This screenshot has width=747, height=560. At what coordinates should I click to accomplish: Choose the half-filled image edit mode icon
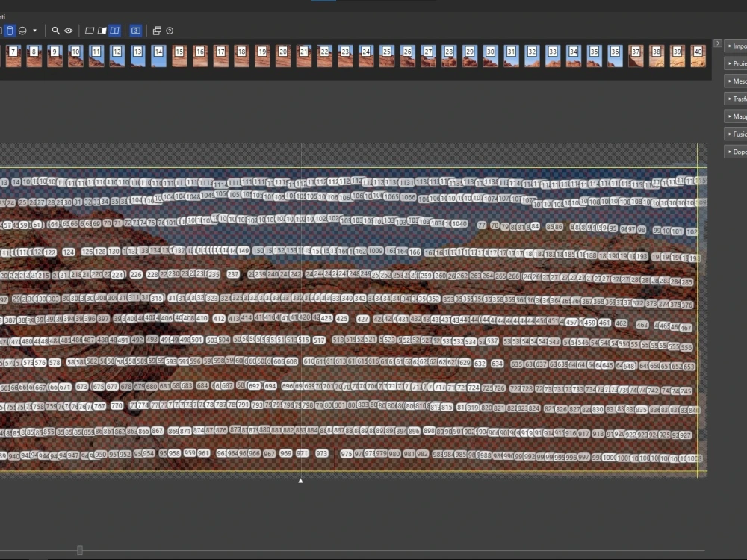(102, 31)
